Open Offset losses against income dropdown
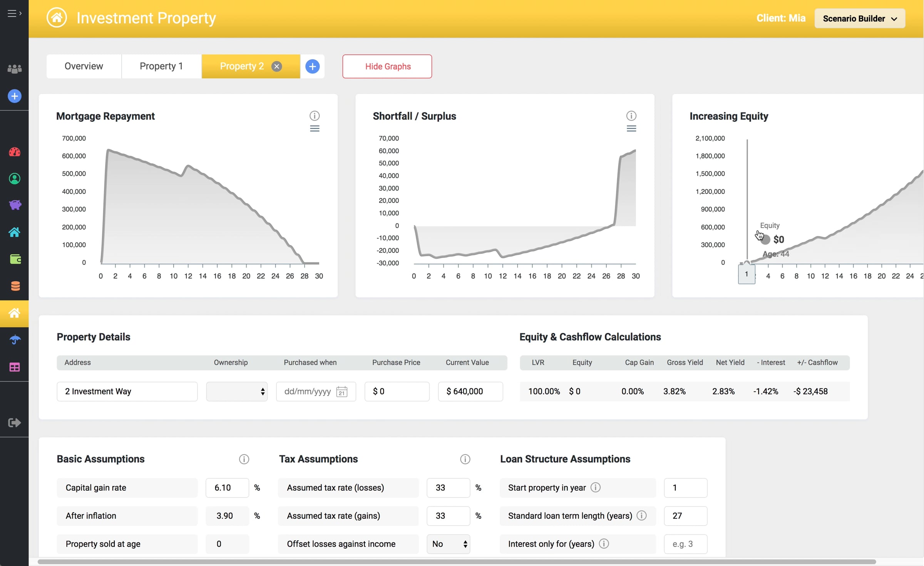 click(449, 544)
